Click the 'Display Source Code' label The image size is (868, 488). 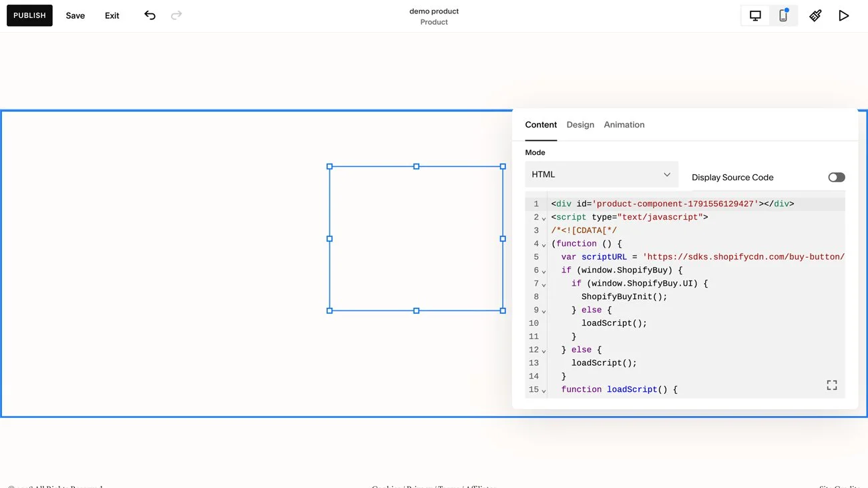(732, 177)
